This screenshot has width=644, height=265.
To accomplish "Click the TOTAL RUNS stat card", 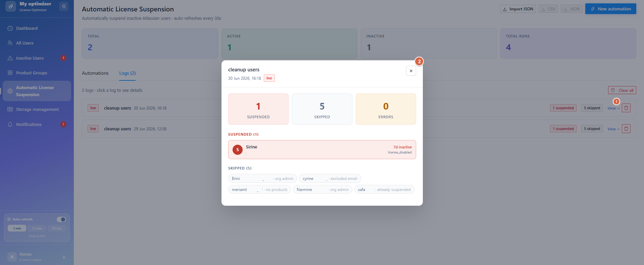I will pyautogui.click(x=568, y=44).
